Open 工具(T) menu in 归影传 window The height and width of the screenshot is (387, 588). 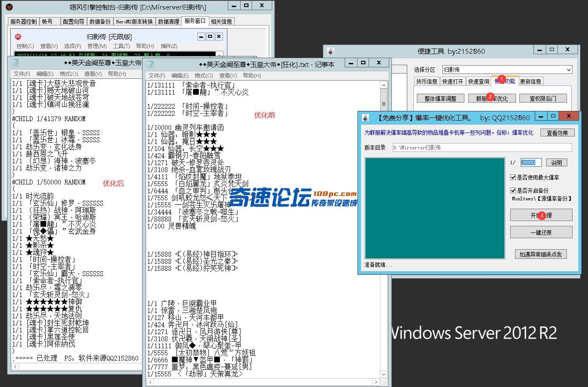click(x=121, y=46)
